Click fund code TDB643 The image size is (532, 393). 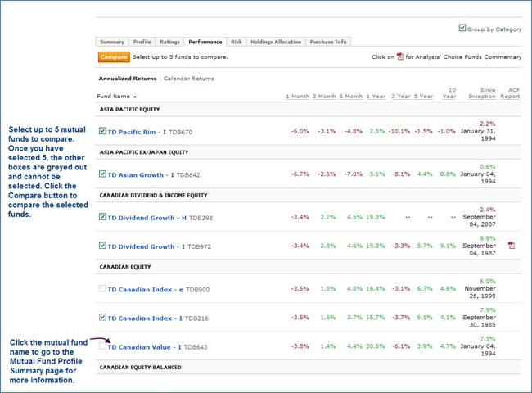point(196,347)
